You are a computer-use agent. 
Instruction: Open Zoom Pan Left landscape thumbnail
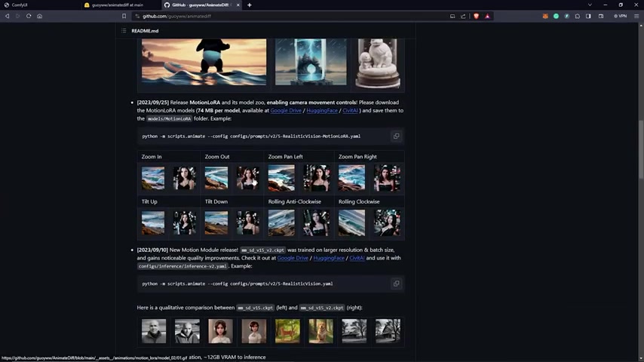click(x=281, y=178)
